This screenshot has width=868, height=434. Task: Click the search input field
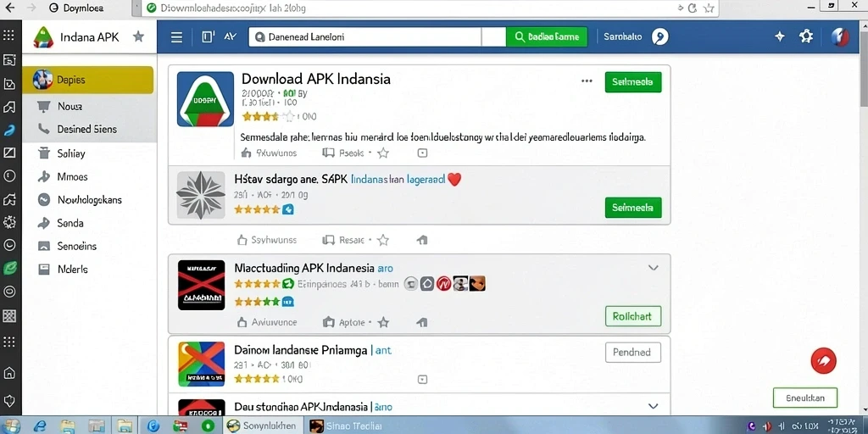click(364, 36)
